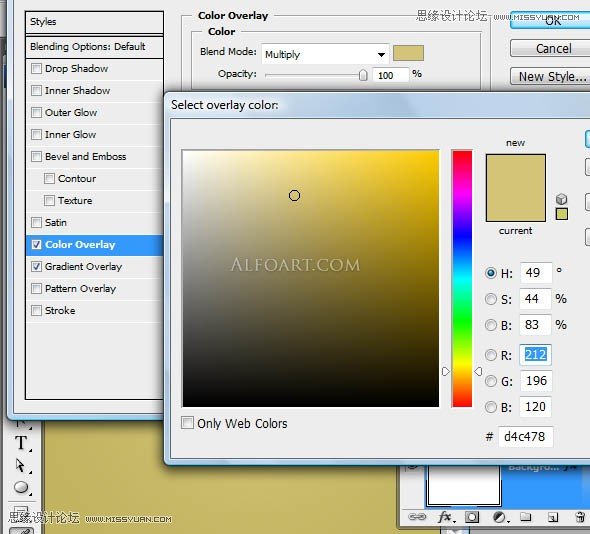Tick the Texture checkbox

tap(49, 200)
